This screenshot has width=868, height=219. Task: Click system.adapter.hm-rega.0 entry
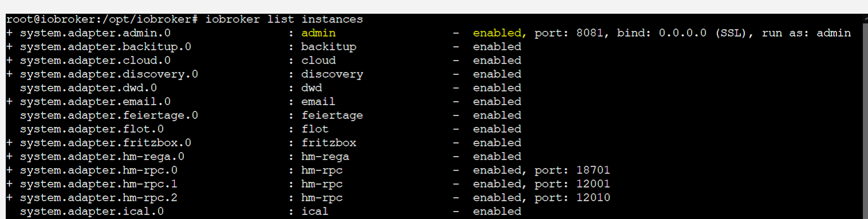coord(102,157)
